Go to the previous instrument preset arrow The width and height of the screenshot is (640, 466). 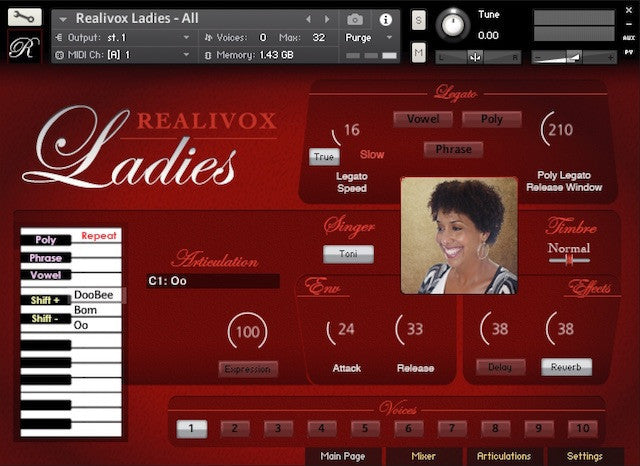click(x=309, y=19)
